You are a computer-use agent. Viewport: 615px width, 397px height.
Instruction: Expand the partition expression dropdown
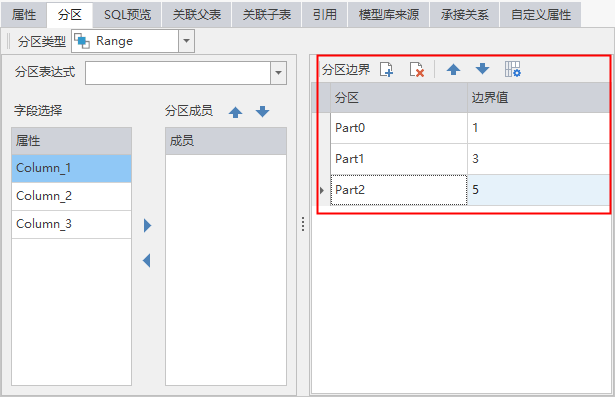coord(278,73)
